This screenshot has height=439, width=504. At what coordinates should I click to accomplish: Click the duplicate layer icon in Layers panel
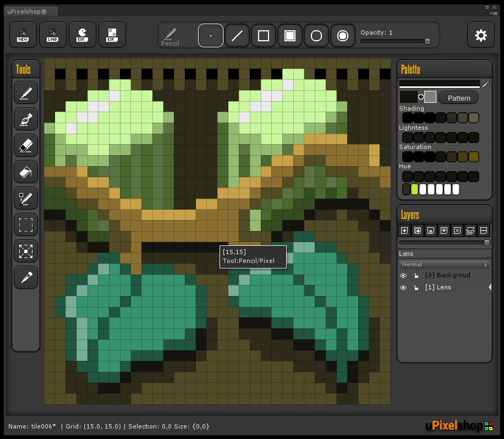(417, 231)
